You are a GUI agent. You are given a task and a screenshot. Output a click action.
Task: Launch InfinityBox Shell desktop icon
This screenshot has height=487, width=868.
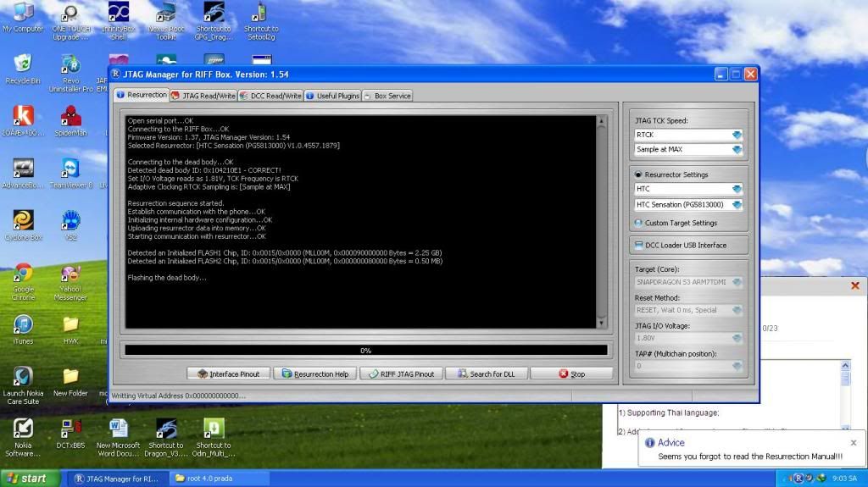click(x=119, y=21)
